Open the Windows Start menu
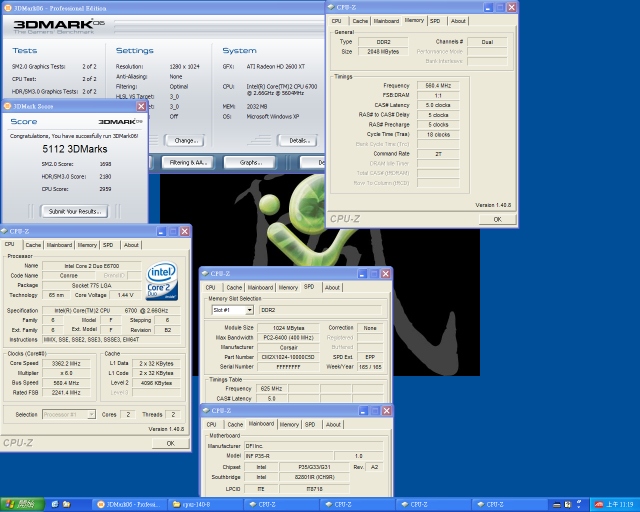640x512 pixels. click(22, 504)
